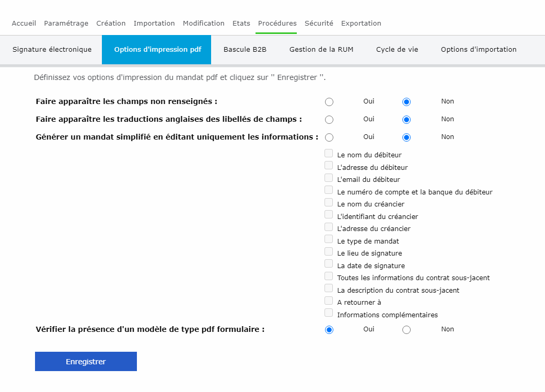545x392 pixels.
Task: Check the "Informations complémentaires" checkbox
Action: point(329,313)
